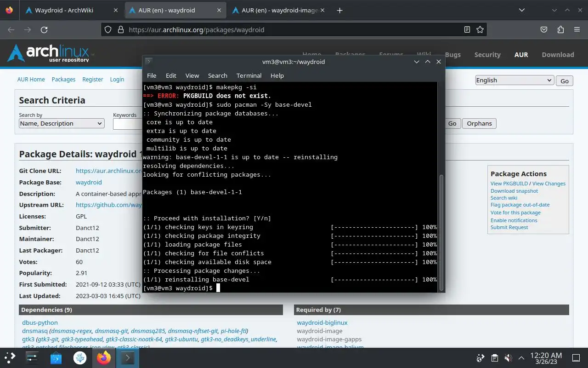This screenshot has height=368, width=588.
Task: Click the Submit Request link
Action: coord(509,227)
